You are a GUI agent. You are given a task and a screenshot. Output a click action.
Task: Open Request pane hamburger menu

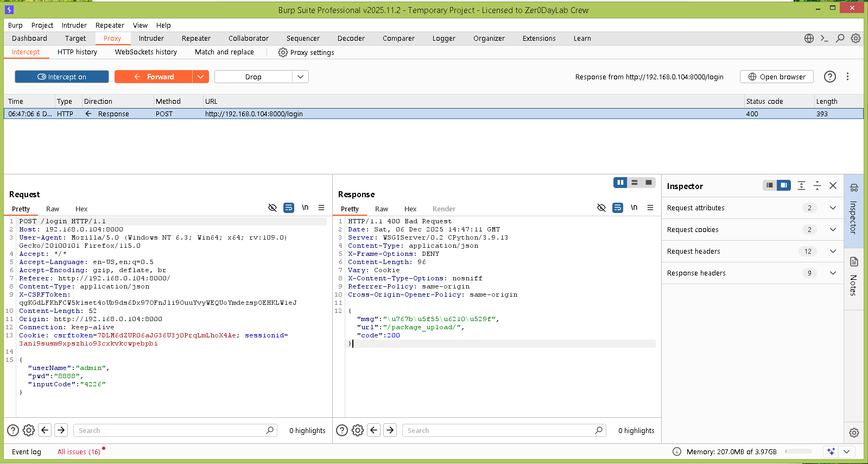point(321,208)
